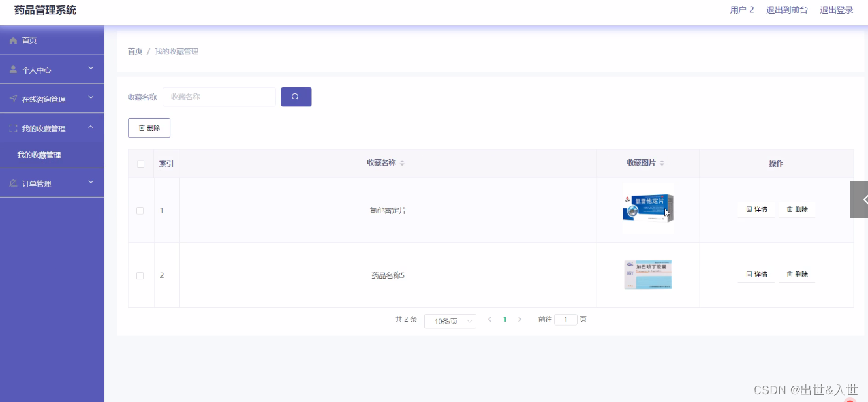The width and height of the screenshot is (868, 402).
Task: Click 退出到前台 link in header
Action: (x=786, y=10)
